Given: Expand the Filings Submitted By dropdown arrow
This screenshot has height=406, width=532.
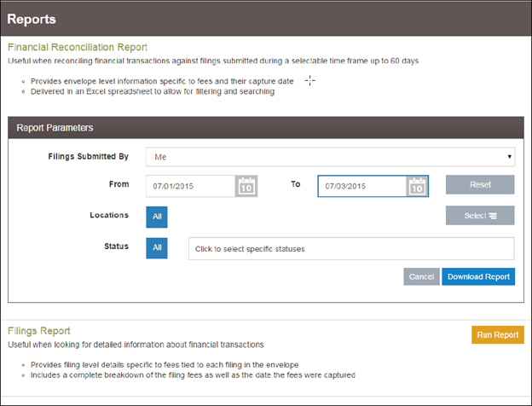Looking at the screenshot, I should (x=509, y=157).
